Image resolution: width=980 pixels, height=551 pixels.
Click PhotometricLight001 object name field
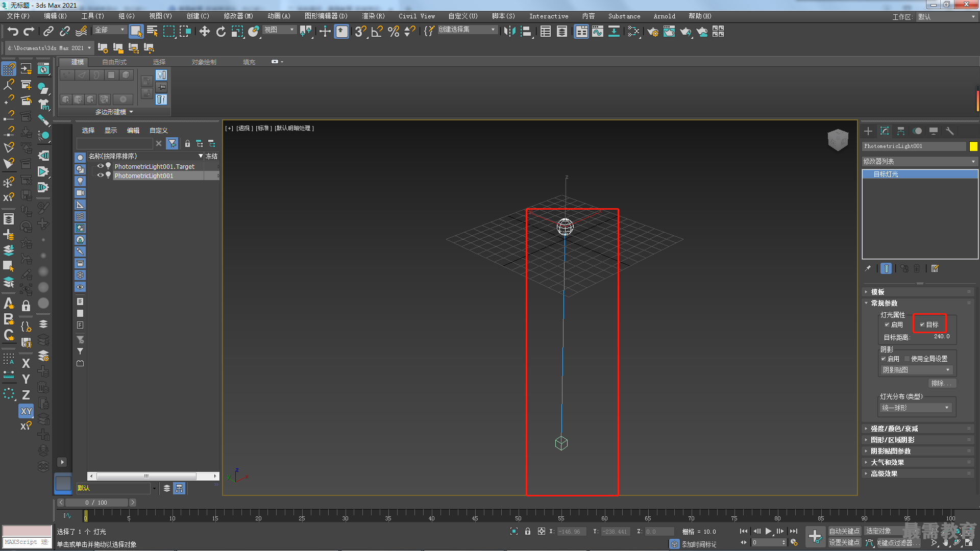(x=914, y=146)
